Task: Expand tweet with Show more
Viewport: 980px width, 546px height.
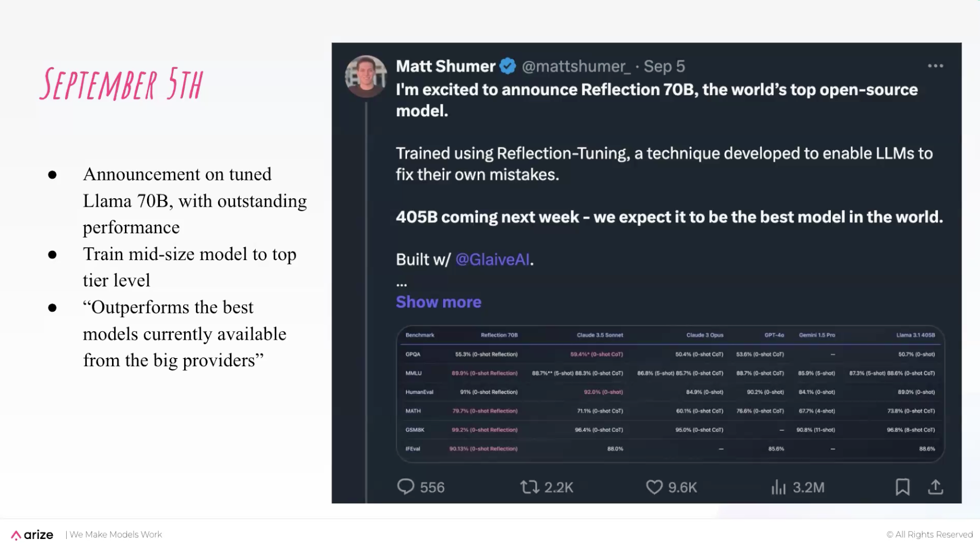Action: pyautogui.click(x=438, y=302)
